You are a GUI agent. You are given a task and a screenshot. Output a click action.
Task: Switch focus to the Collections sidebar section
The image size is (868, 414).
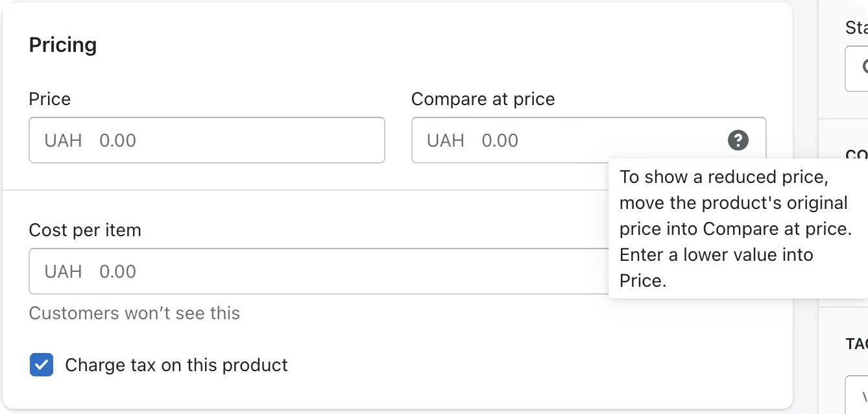click(x=858, y=156)
